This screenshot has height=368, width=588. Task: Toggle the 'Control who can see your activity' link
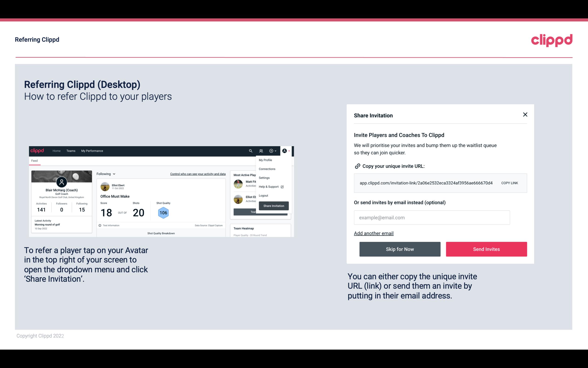pos(198,174)
